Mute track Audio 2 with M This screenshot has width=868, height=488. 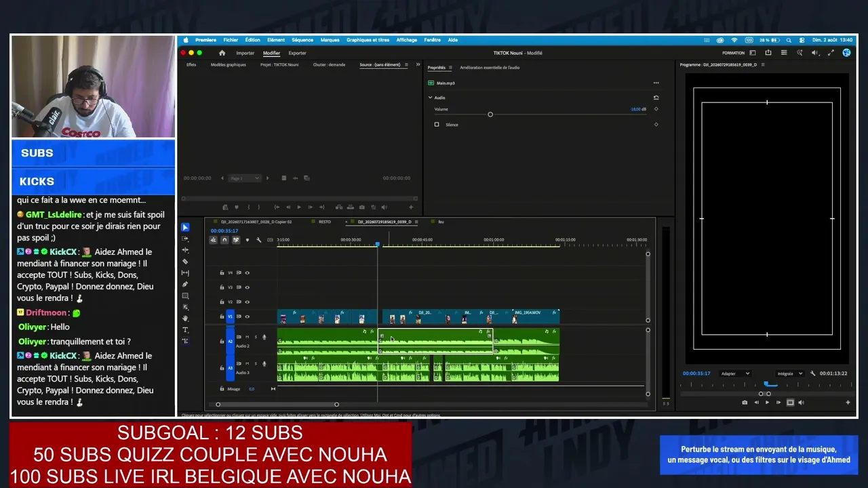coord(248,337)
